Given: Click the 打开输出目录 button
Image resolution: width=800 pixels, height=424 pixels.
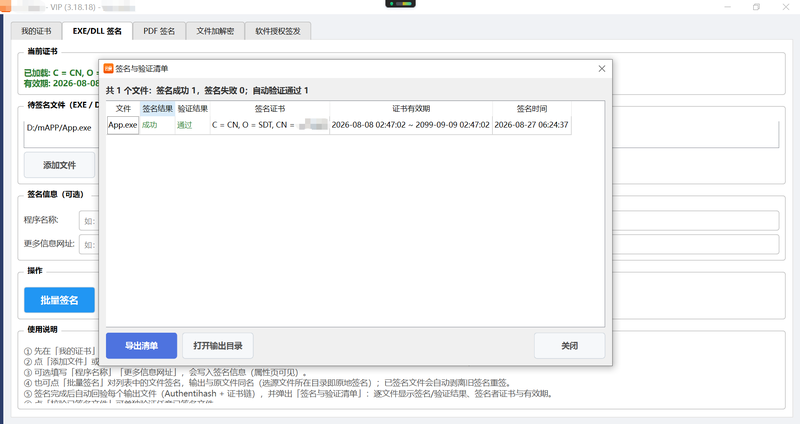Looking at the screenshot, I should coord(218,346).
